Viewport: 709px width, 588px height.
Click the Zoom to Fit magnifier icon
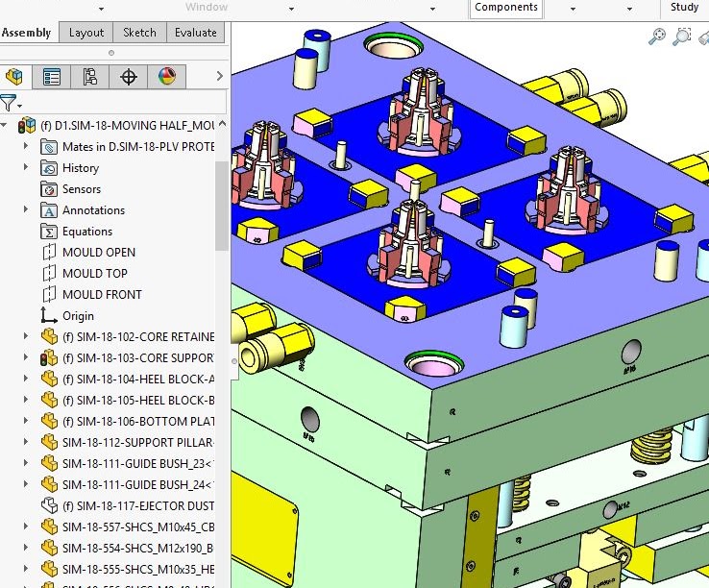tap(657, 37)
